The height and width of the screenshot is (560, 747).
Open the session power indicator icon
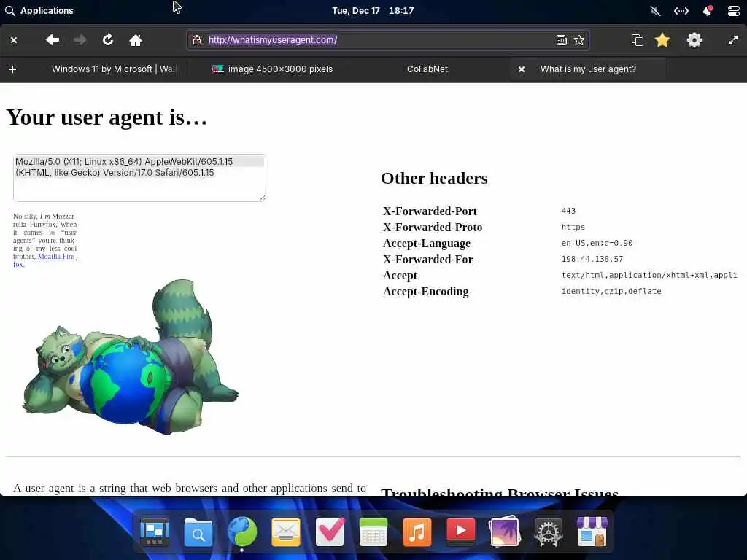pyautogui.click(x=734, y=10)
